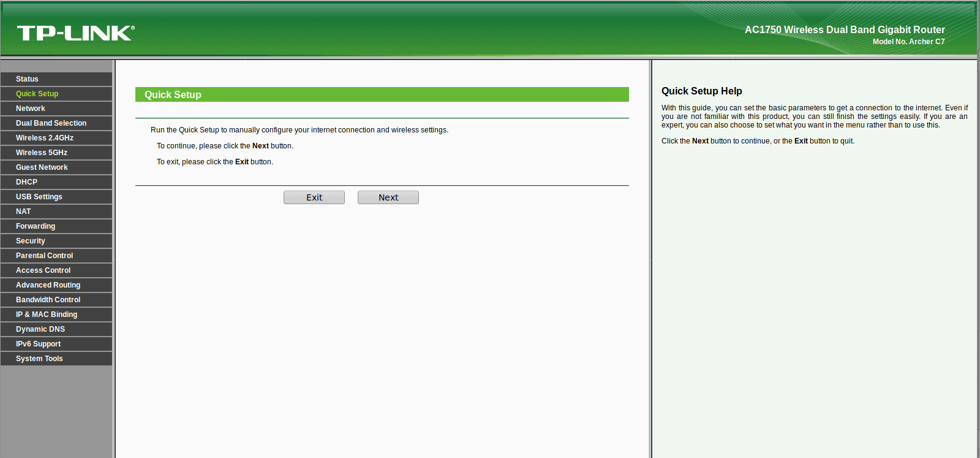
Task: Click the Next button to continue
Action: pos(388,197)
